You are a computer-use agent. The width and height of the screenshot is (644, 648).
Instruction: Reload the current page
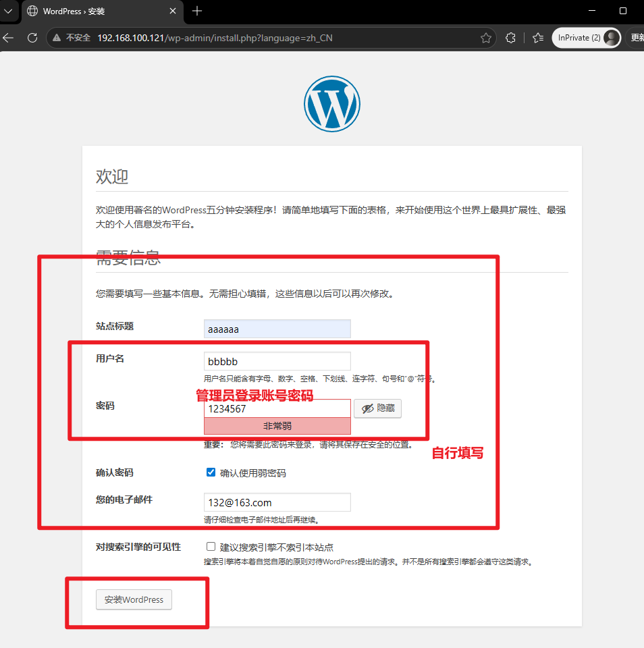tap(32, 38)
